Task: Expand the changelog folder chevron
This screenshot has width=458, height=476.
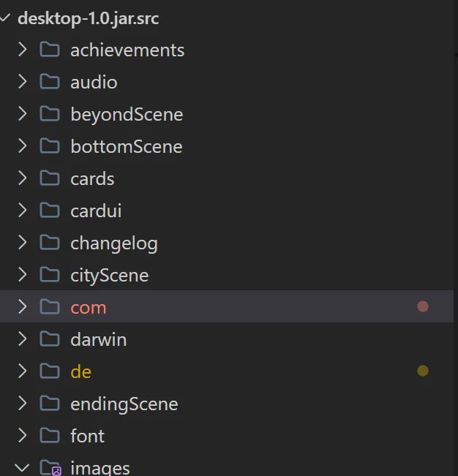Action: (23, 243)
